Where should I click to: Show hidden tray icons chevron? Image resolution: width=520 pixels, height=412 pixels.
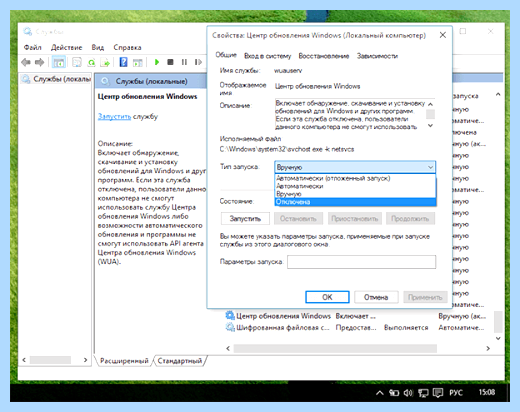click(380, 393)
